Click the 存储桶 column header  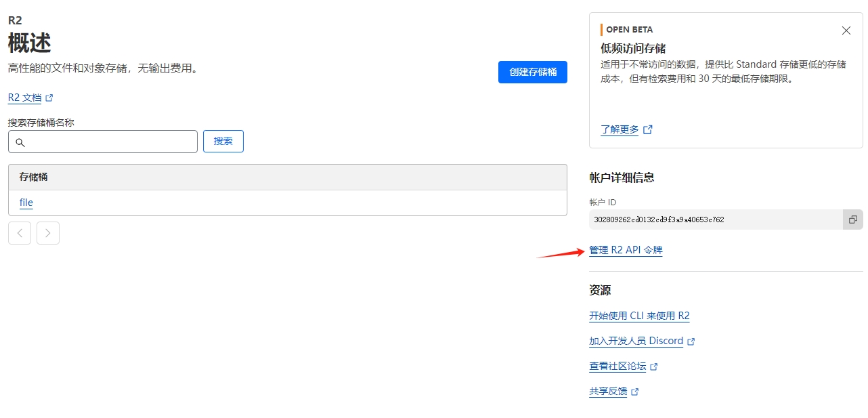pyautogui.click(x=34, y=177)
